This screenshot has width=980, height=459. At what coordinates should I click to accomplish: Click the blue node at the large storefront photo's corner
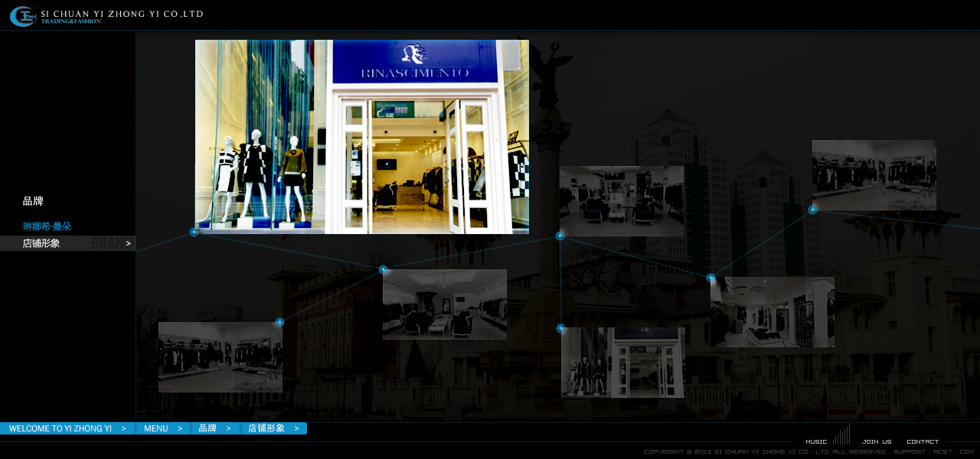coord(194,232)
